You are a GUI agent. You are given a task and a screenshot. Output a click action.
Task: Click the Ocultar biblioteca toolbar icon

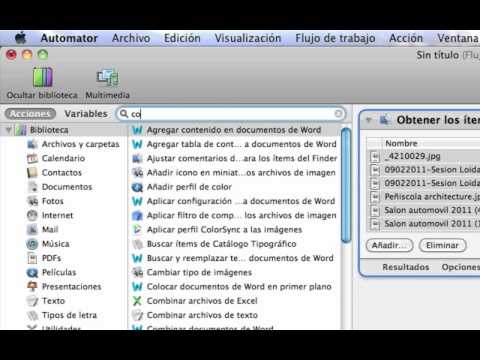click(x=42, y=77)
